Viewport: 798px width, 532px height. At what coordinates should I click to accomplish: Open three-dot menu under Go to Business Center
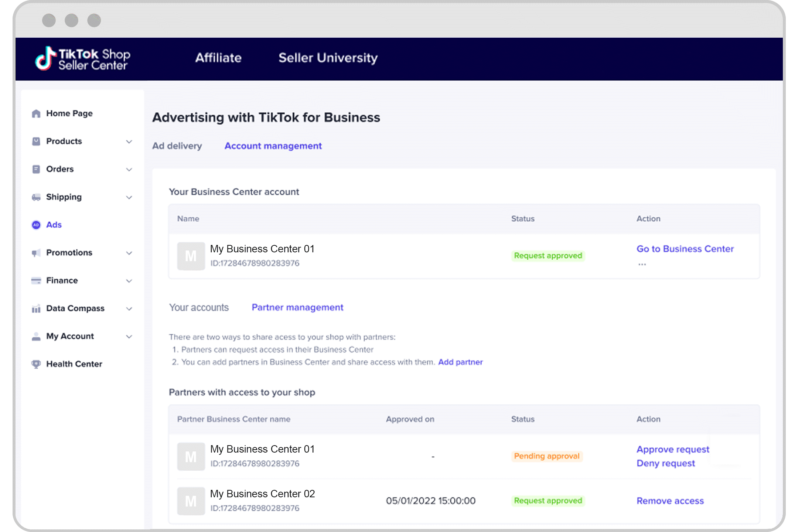pyautogui.click(x=642, y=264)
